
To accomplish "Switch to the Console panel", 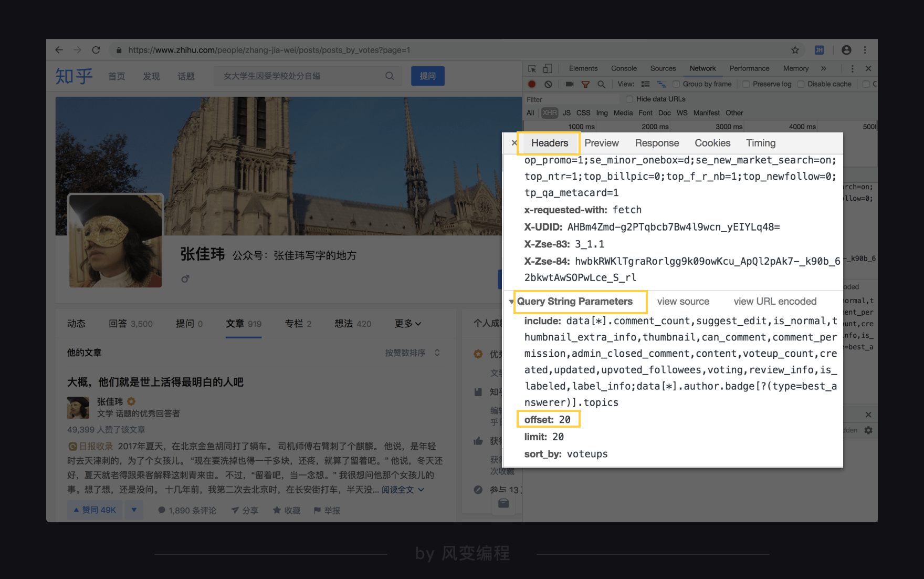I will (x=624, y=68).
